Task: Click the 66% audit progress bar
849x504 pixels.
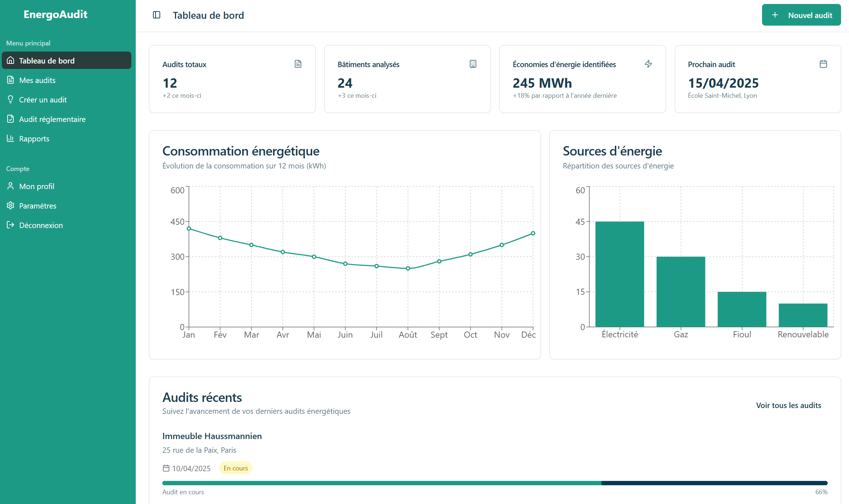Action: coord(495,483)
